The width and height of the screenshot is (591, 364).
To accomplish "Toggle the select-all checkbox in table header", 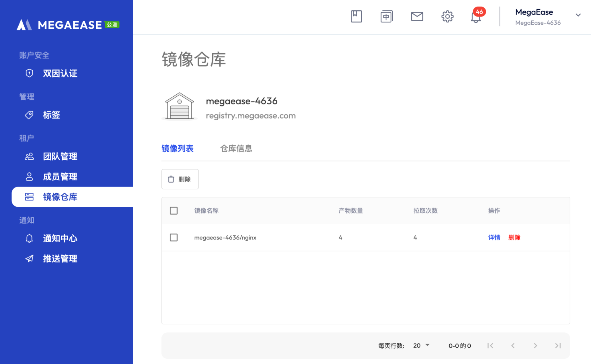I will click(x=174, y=211).
